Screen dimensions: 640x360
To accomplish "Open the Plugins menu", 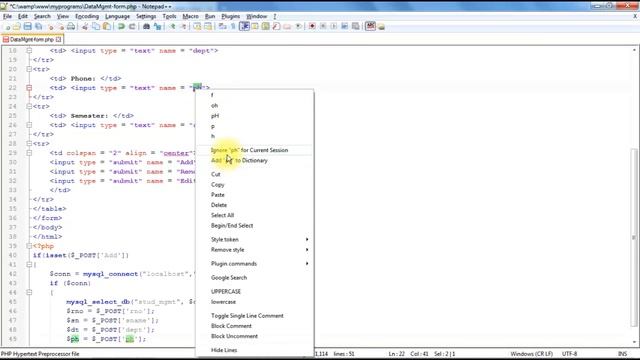I will [231, 16].
